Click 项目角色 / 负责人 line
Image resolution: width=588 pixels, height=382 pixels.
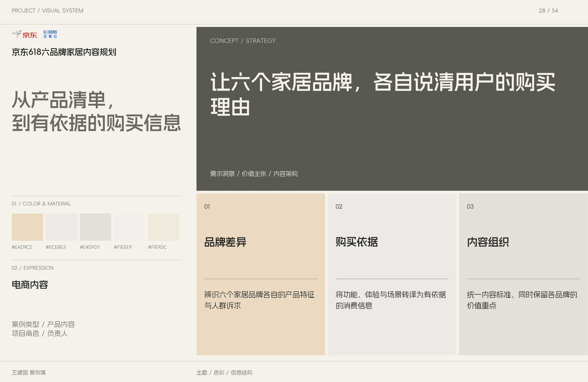40,333
